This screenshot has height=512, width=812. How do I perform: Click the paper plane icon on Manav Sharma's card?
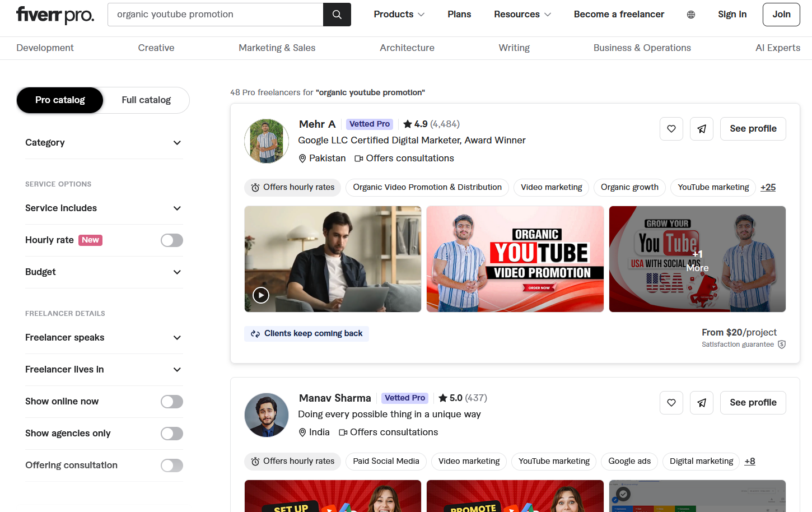[701, 402]
